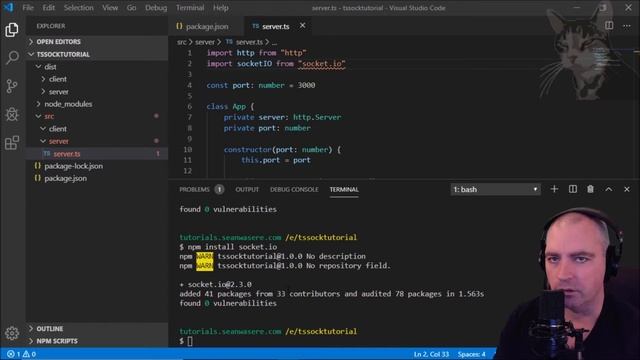Expand the dist server folder

(43, 91)
